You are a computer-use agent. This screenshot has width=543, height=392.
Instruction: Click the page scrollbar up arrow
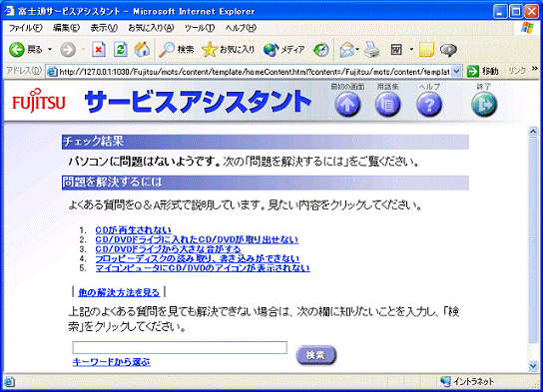[x=533, y=131]
